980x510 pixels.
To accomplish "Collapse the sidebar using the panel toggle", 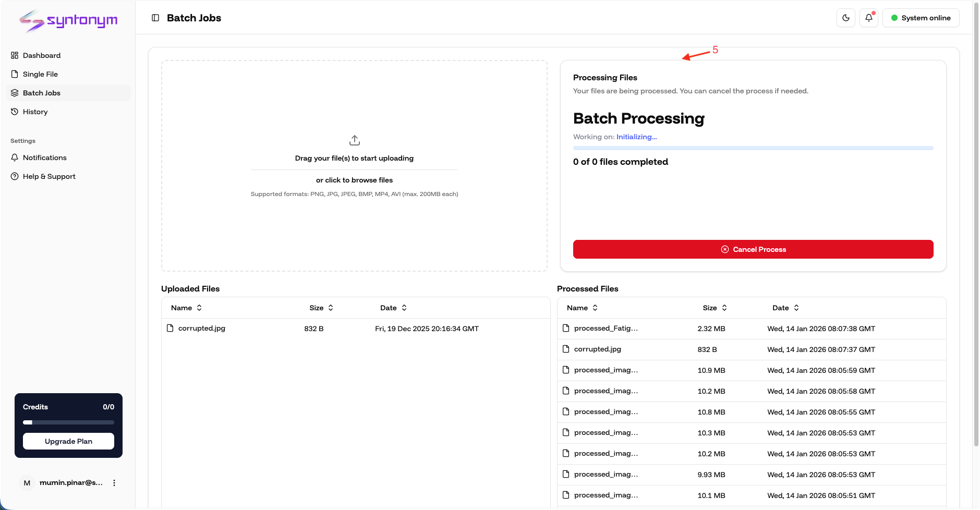I will point(155,17).
